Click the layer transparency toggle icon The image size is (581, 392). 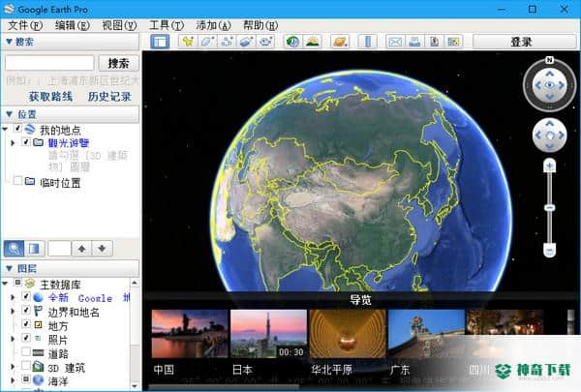[x=34, y=248]
